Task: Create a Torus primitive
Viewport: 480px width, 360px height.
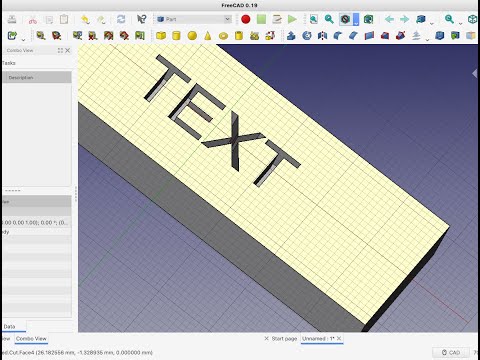Action: tap(223, 35)
